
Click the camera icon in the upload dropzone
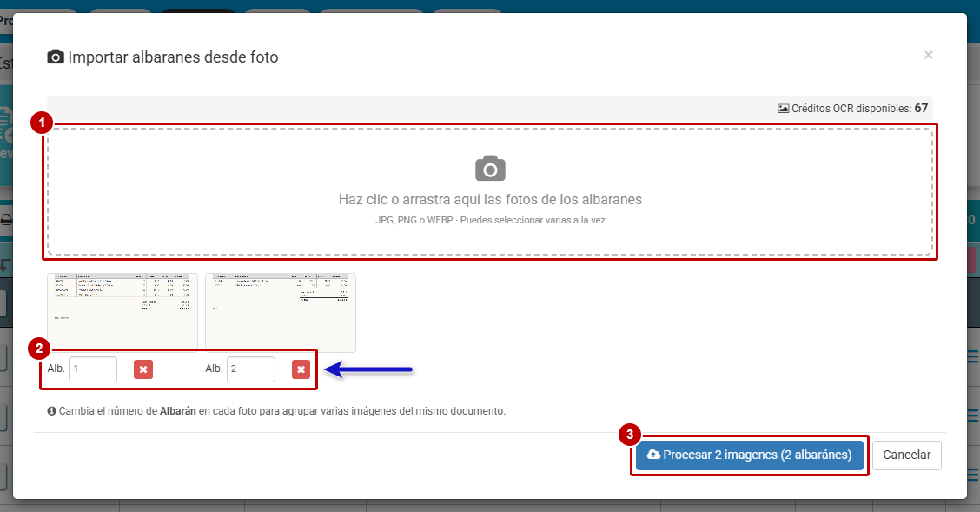click(490, 168)
